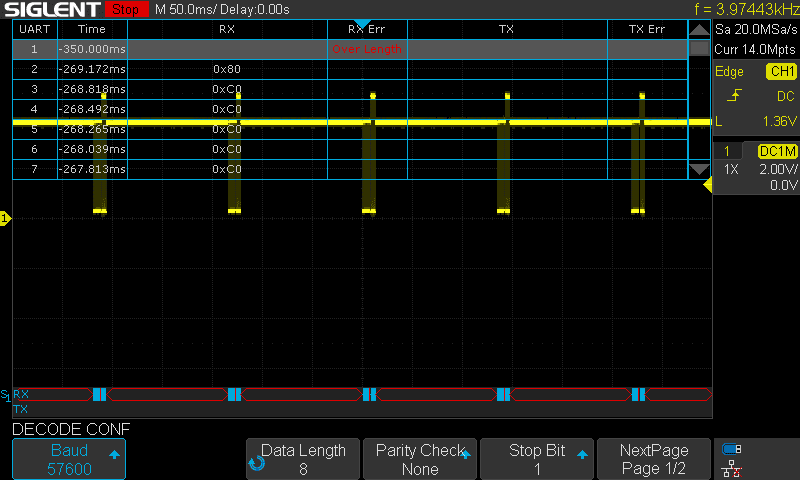800x480 pixels.
Task: Select the Data Length 8 menu item
Action: (x=303, y=459)
